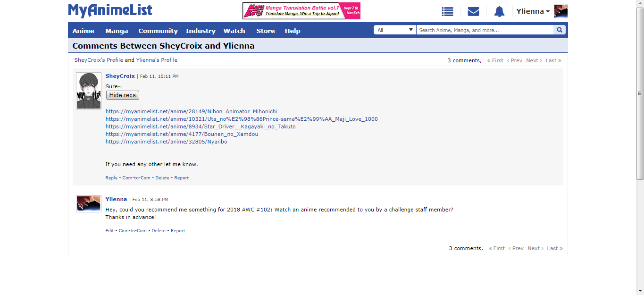Open the Star_Driver Kagayaki_no_Takuto link
This screenshot has height=295, width=644.
pyautogui.click(x=201, y=126)
